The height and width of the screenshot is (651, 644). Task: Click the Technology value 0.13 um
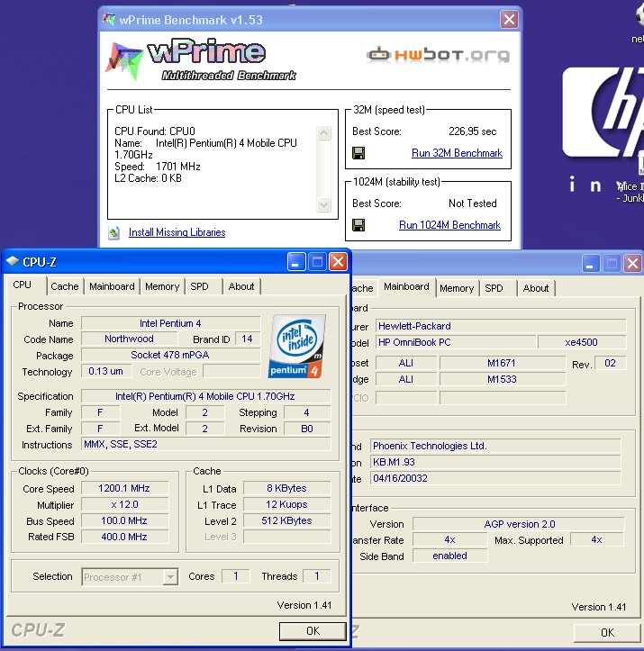[106, 371]
